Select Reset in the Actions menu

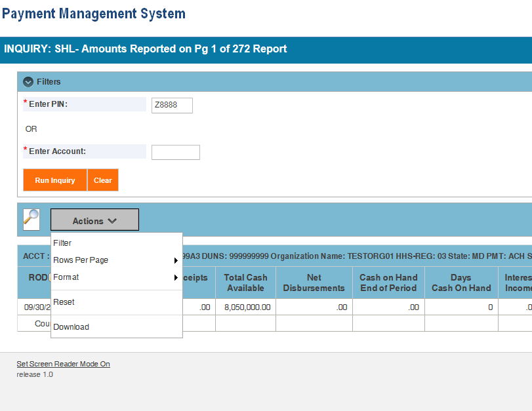point(116,302)
